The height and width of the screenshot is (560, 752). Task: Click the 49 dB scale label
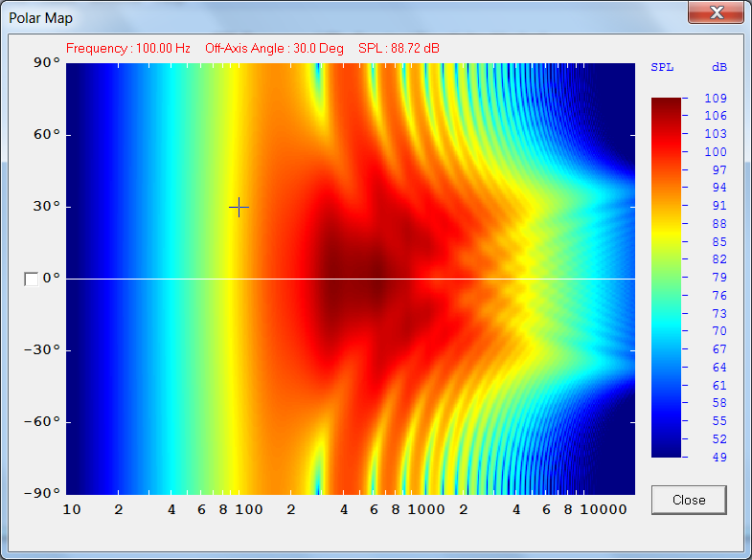point(718,457)
